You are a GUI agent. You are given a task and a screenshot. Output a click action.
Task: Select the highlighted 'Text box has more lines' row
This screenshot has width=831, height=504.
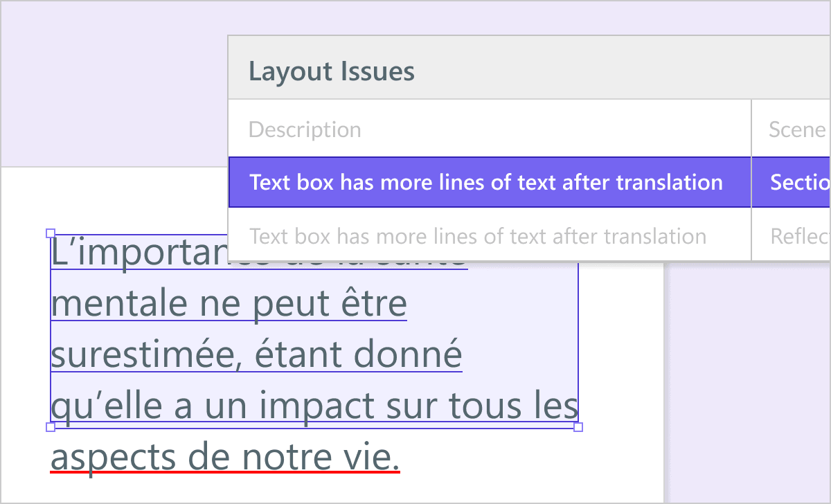point(490,182)
